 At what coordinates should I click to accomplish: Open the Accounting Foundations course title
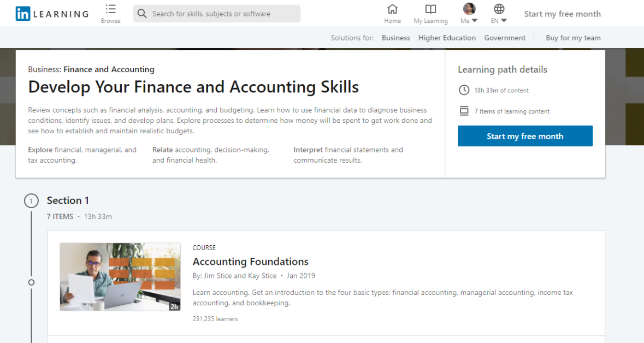(x=250, y=262)
